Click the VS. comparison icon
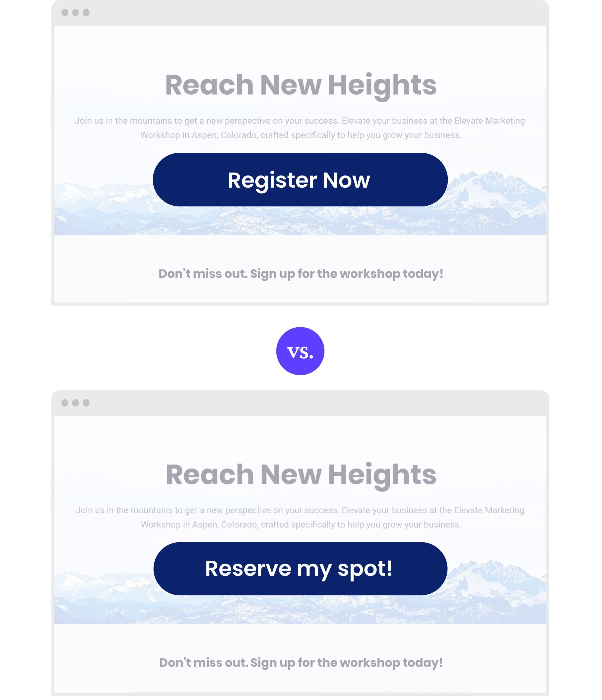602x700 pixels. tap(301, 351)
